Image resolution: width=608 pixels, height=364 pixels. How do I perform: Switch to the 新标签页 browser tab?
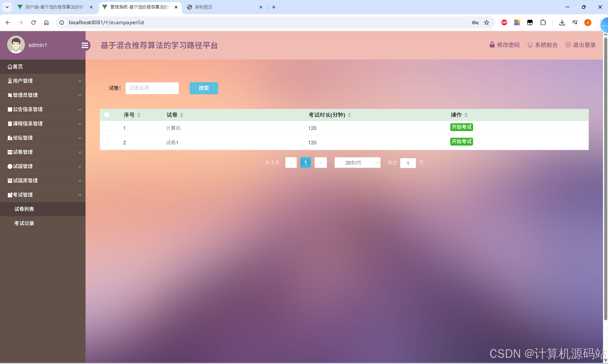pyautogui.click(x=216, y=7)
